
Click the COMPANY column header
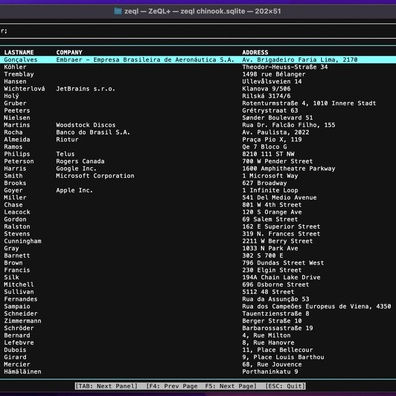click(x=69, y=52)
